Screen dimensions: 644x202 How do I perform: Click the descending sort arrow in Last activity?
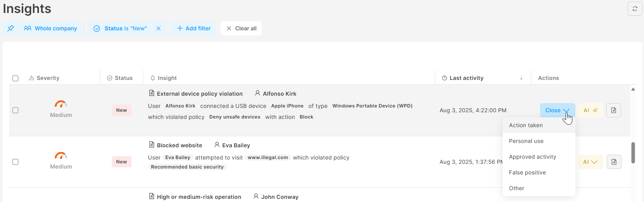click(521, 78)
